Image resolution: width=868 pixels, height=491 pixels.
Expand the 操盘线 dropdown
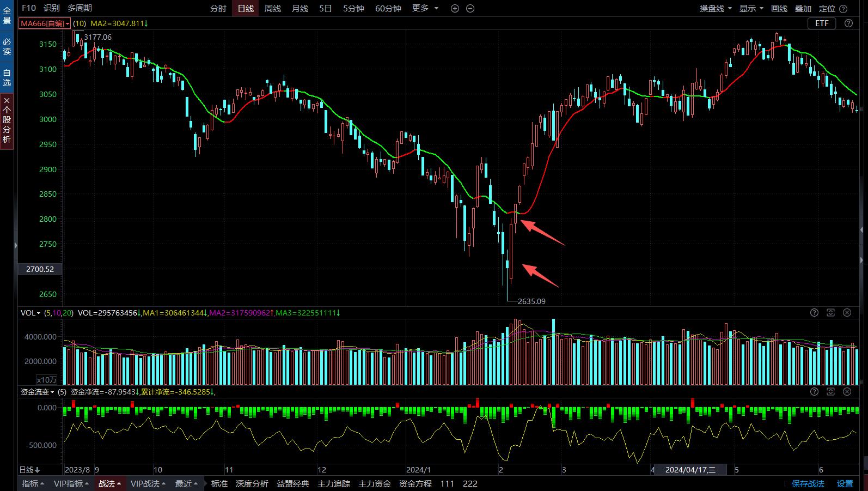[716, 8]
